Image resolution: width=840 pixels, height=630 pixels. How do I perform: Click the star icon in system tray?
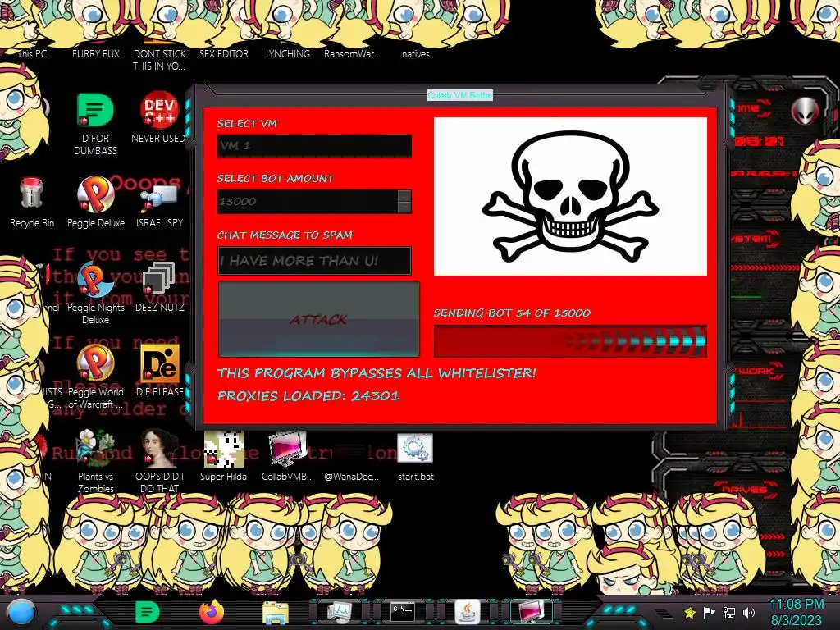point(690,612)
